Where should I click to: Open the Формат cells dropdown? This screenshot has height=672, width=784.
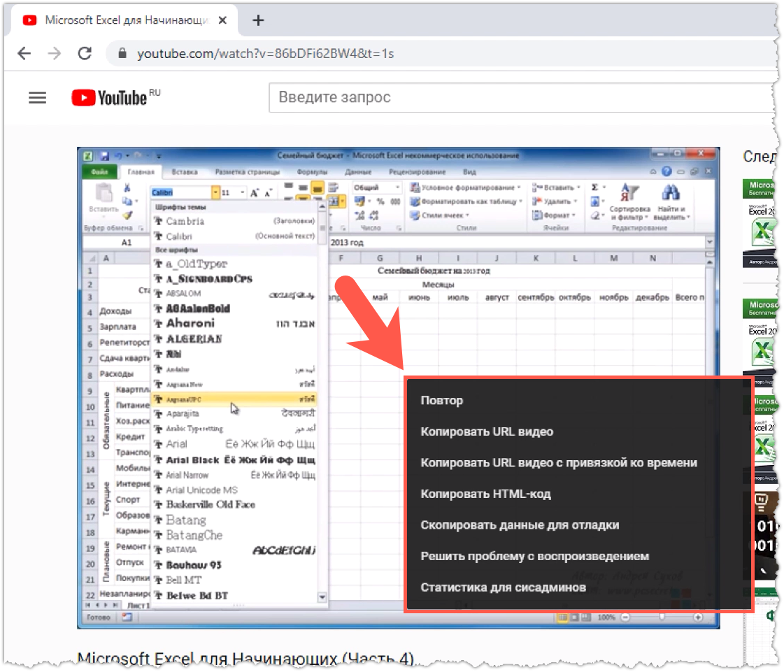(x=555, y=215)
